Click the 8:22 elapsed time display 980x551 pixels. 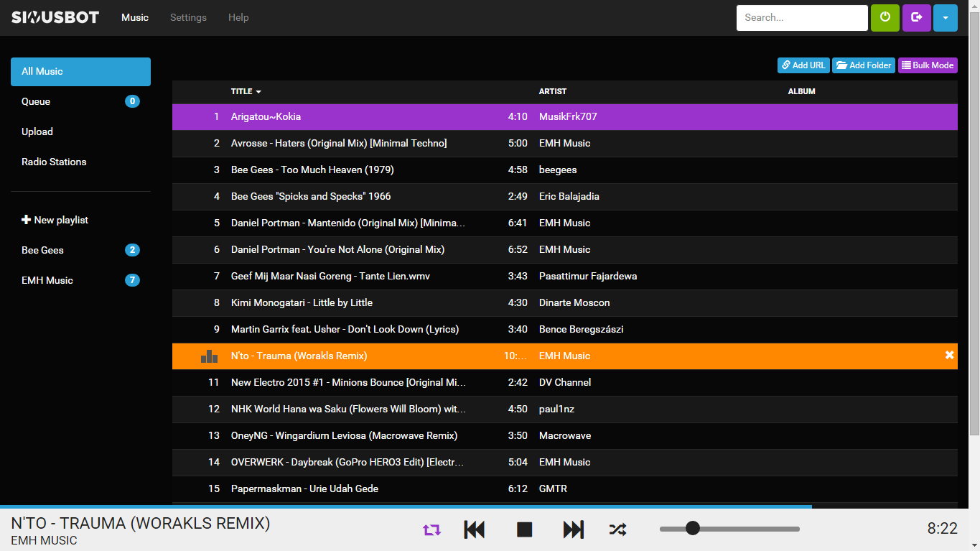(942, 529)
